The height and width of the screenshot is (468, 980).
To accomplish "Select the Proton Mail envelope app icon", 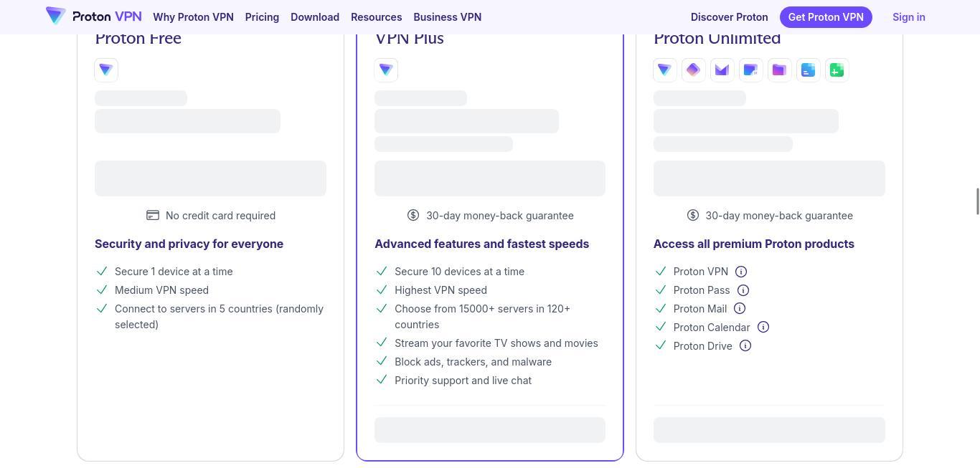I will click(722, 70).
